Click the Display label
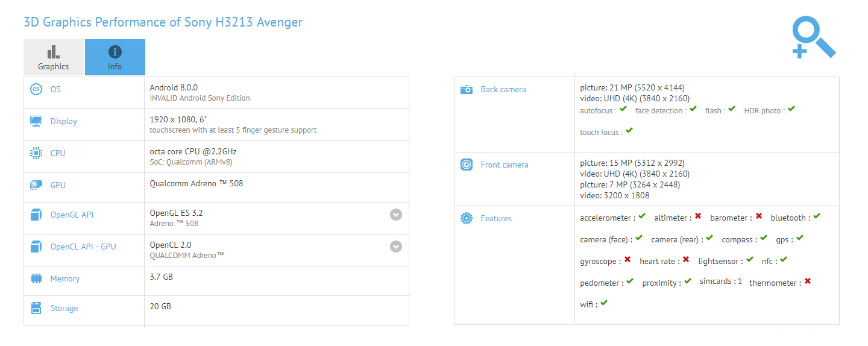 click(64, 121)
